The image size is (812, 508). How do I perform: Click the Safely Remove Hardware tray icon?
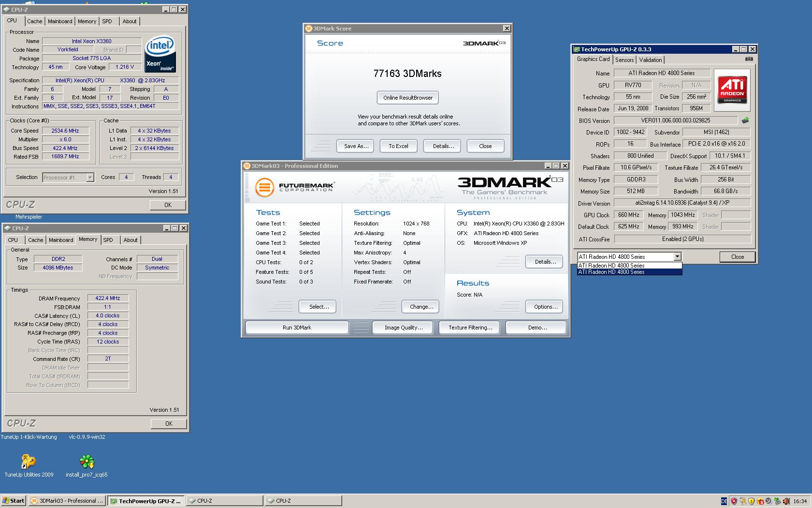point(777,501)
